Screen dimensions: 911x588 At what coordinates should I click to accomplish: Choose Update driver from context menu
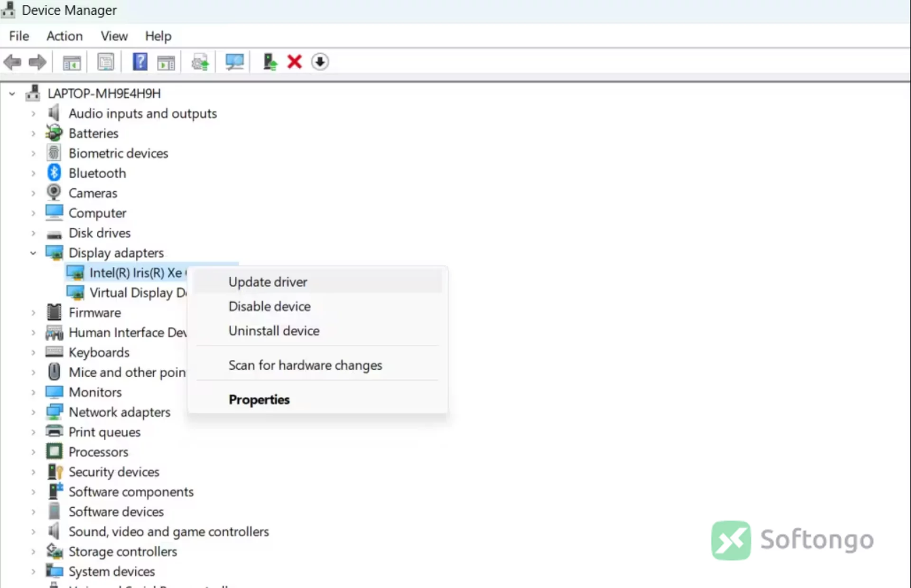click(x=317, y=282)
